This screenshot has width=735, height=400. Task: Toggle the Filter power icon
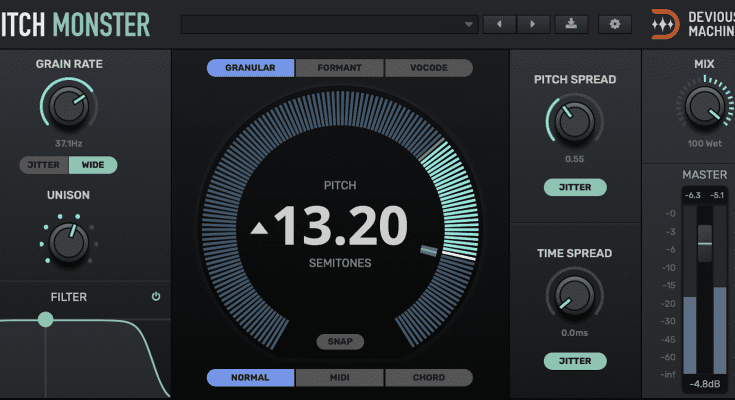(x=156, y=297)
